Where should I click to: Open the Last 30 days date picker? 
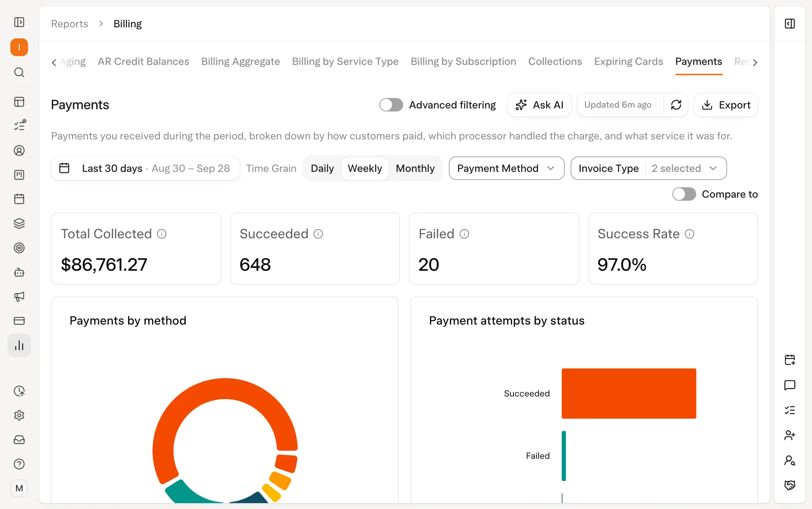click(x=145, y=169)
